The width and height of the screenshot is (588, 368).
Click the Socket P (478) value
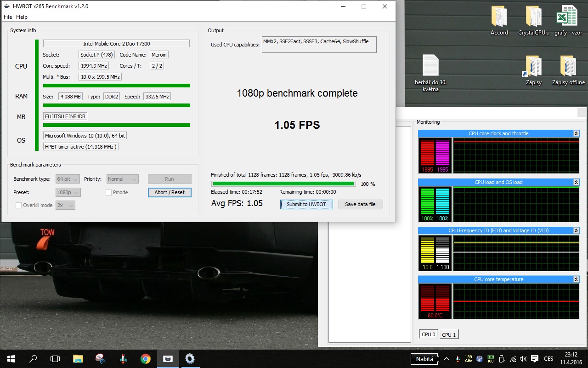(96, 55)
